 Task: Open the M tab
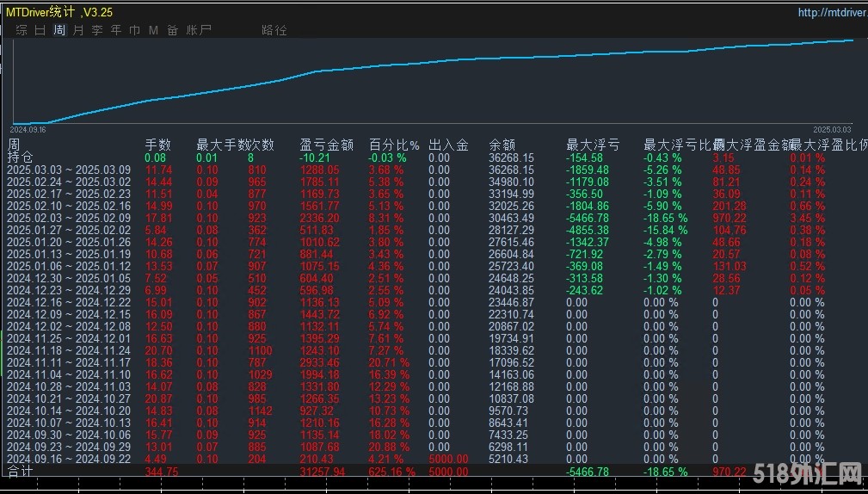[x=153, y=30]
